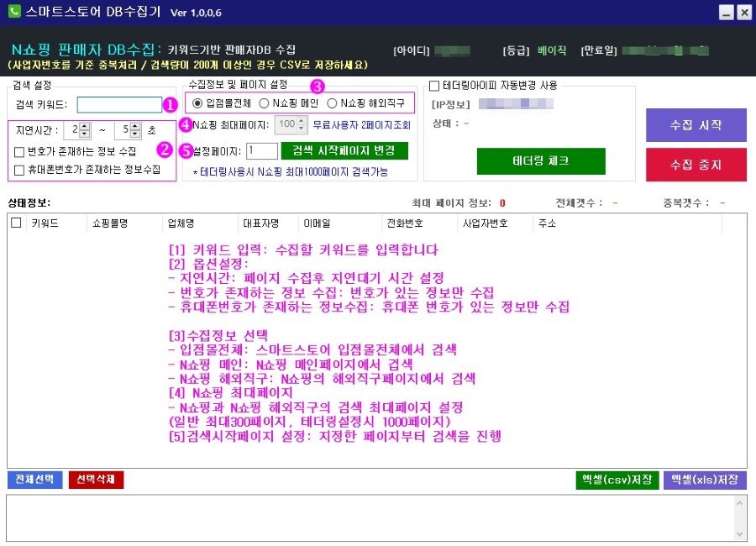Image resolution: width=756 pixels, height=546 pixels.
Task: Toggle 테더링아이피 자동변경 사용 checkbox
Action: 434,86
